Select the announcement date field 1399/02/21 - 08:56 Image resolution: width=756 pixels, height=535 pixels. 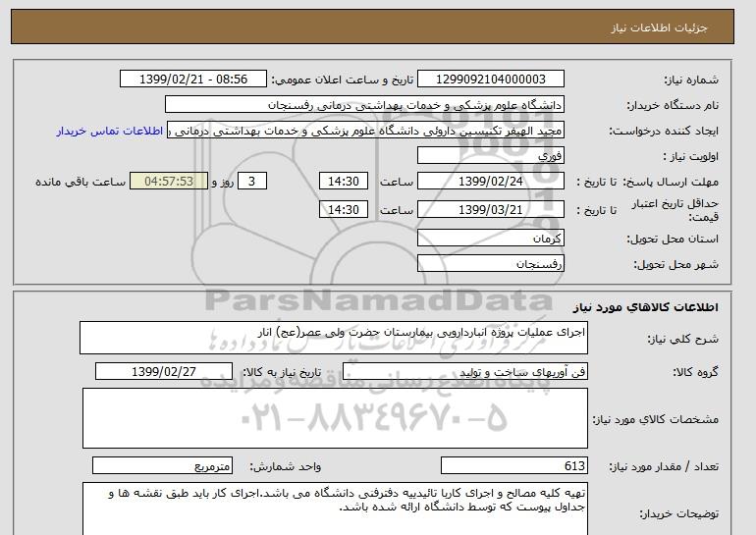[x=192, y=80]
